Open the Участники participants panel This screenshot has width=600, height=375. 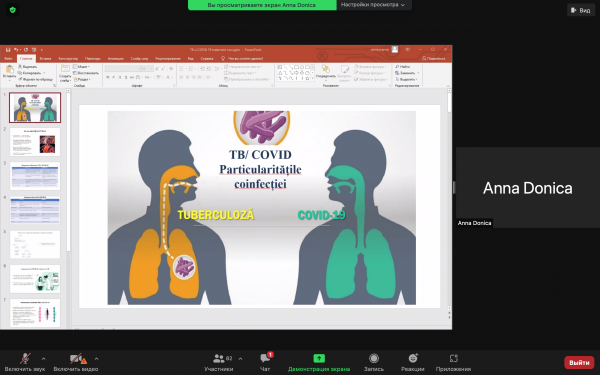click(x=218, y=362)
